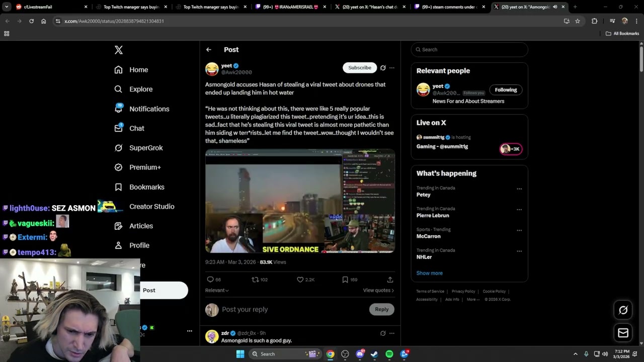Open browser Extensions menu
Viewport: 644px width, 362px height.
tap(595, 21)
